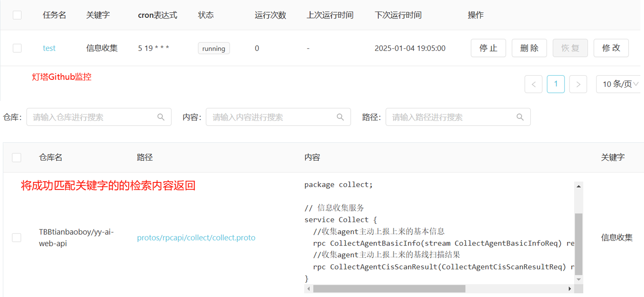This screenshot has height=297, width=644.
Task: Click the 上次运行时间 column header
Action: point(330,15)
